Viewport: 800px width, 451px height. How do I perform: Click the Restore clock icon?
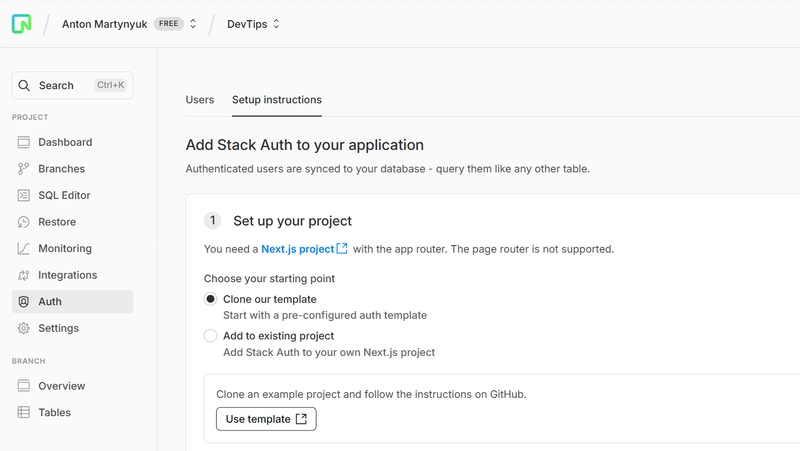[23, 222]
